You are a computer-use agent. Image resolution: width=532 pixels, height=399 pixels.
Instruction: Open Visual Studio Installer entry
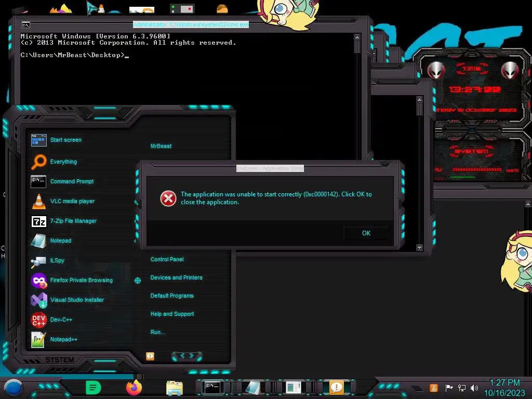67,300
